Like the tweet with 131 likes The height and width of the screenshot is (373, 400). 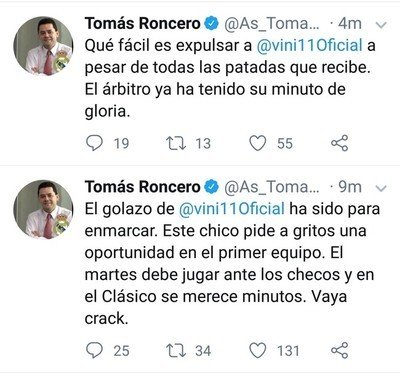pyautogui.click(x=258, y=351)
